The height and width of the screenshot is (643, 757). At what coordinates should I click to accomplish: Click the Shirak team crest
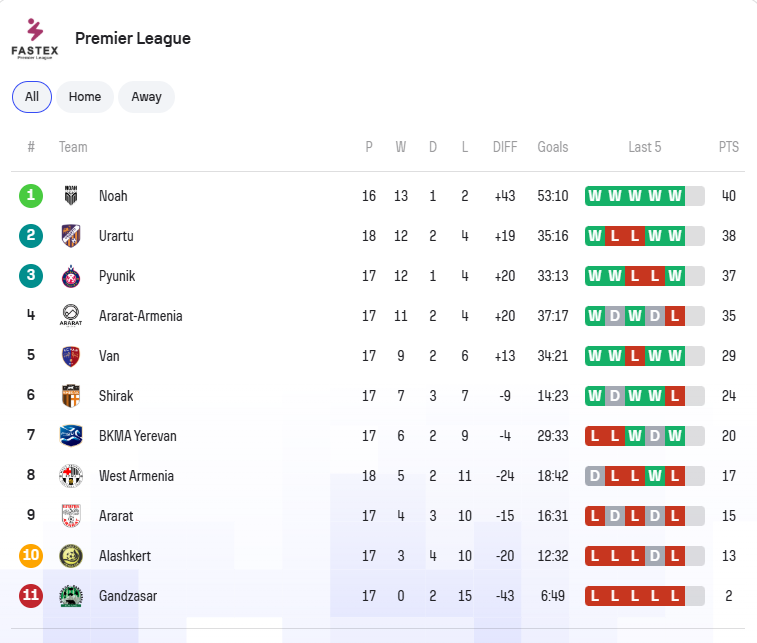(71, 396)
